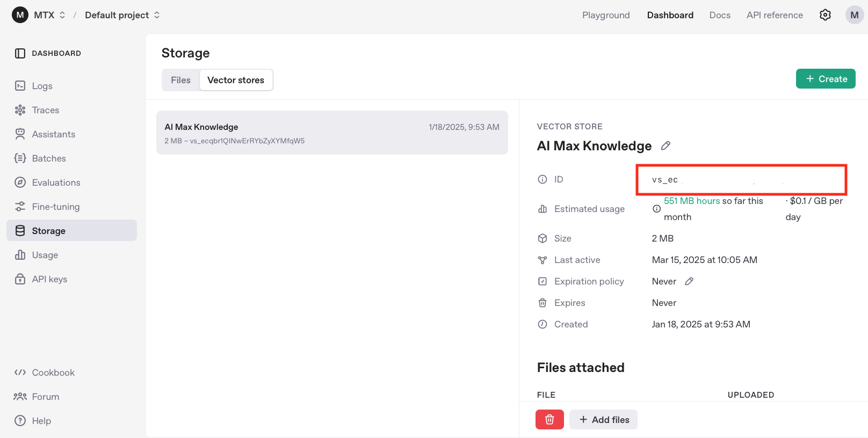Click the pencil icon beside AI Max Knowledge title

(666, 146)
